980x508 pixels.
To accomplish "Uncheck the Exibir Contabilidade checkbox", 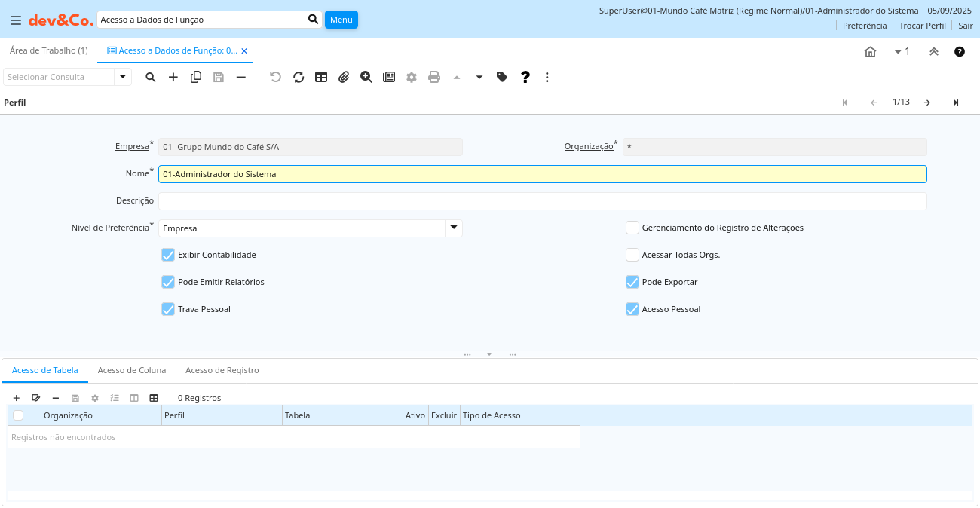I will click(168, 255).
